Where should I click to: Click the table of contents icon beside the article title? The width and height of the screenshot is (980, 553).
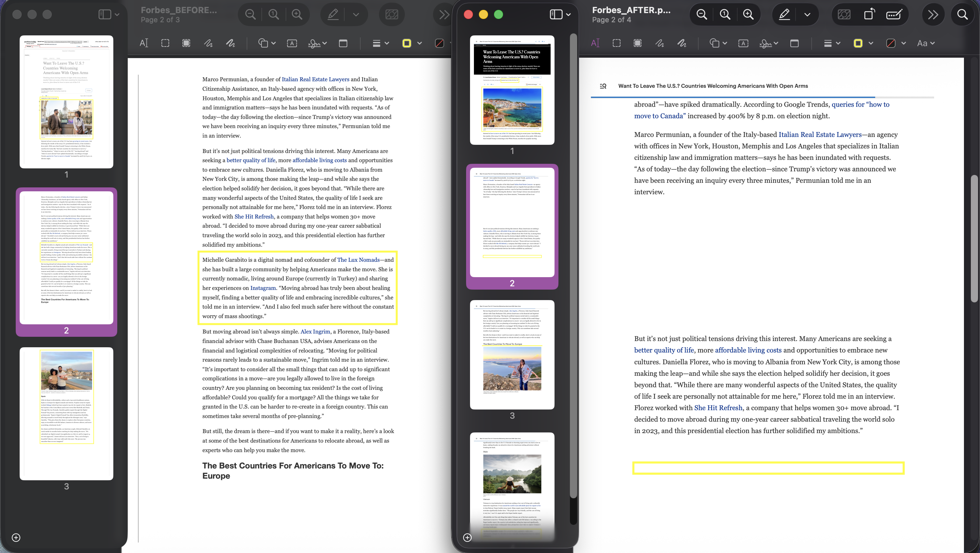(603, 86)
